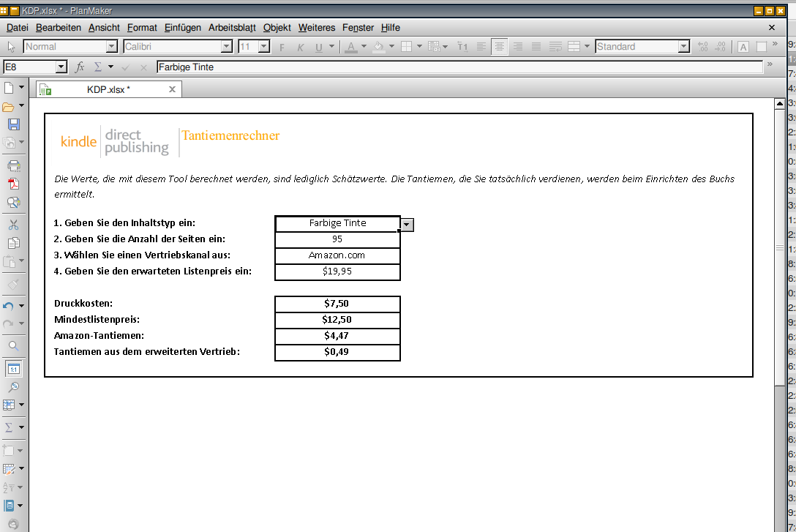Open the Bearbeiten menu
This screenshot has width=796, height=532.
pos(59,27)
